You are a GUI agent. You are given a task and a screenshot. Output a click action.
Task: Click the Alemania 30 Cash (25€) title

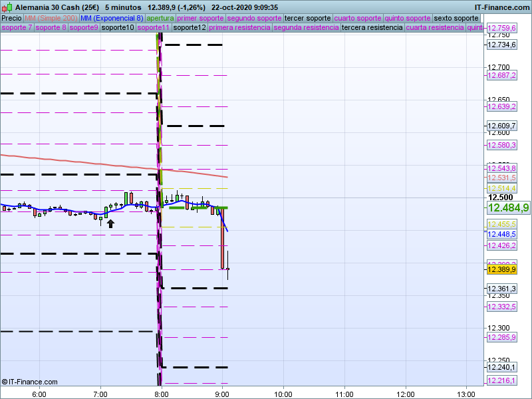point(57,7)
